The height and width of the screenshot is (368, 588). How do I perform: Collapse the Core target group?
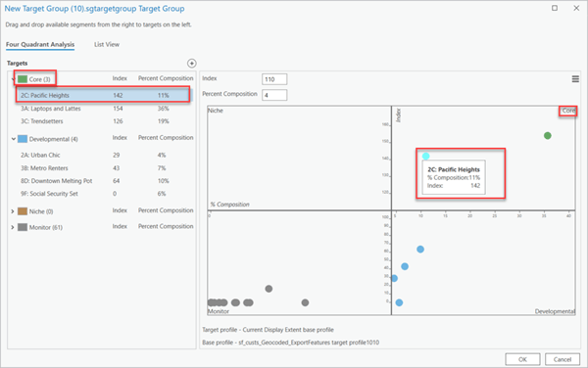(13, 79)
